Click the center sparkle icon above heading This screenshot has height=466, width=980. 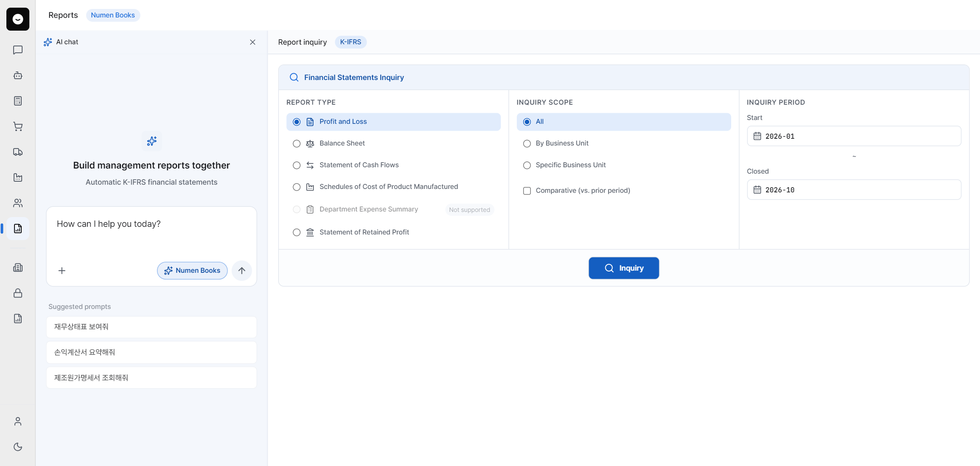coord(151,141)
